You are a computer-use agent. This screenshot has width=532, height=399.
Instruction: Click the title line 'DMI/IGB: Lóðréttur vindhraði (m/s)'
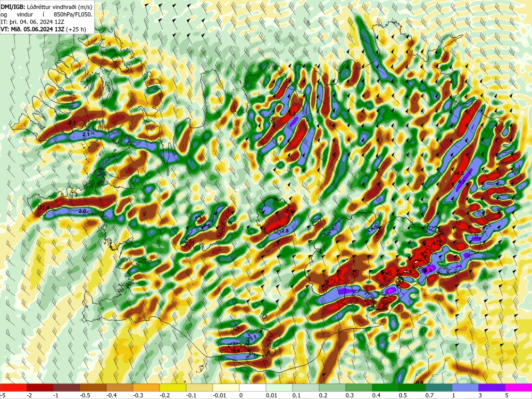tap(46, 7)
